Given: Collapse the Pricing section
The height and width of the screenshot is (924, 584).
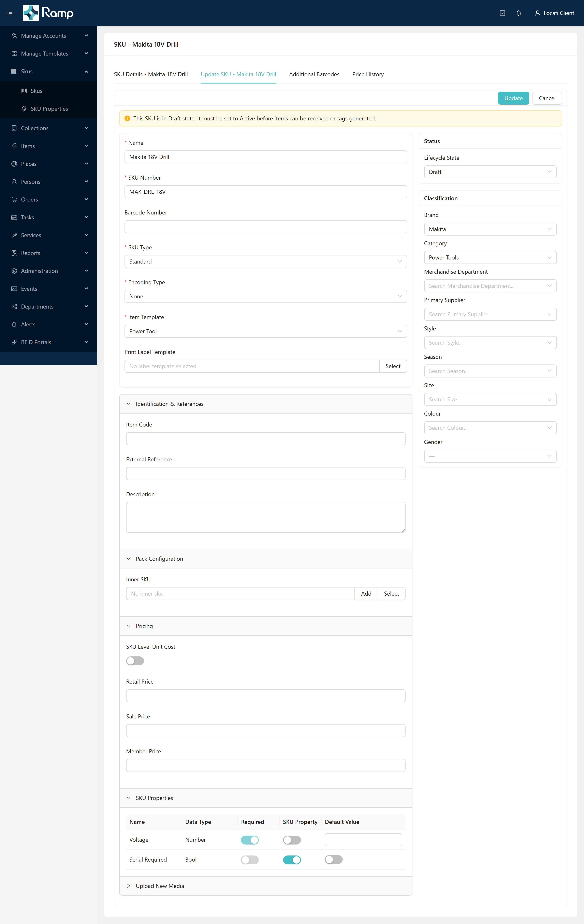Looking at the screenshot, I should [265, 626].
